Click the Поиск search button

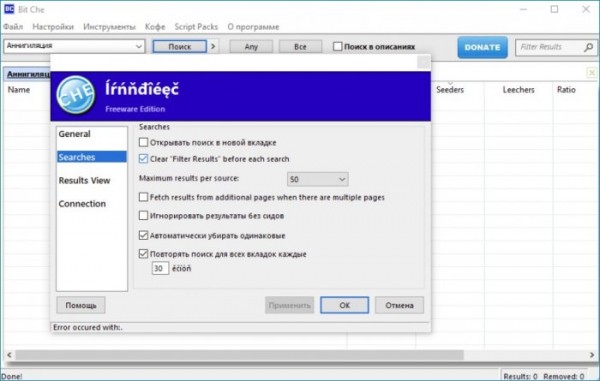pos(179,46)
